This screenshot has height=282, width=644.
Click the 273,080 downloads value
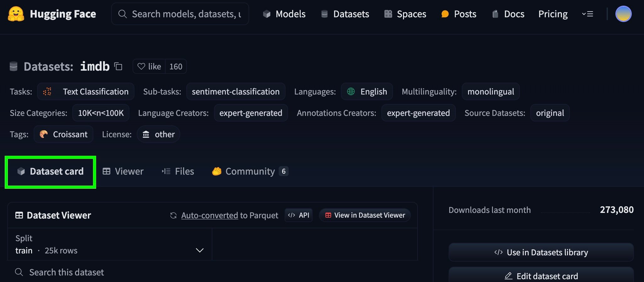pyautogui.click(x=617, y=210)
